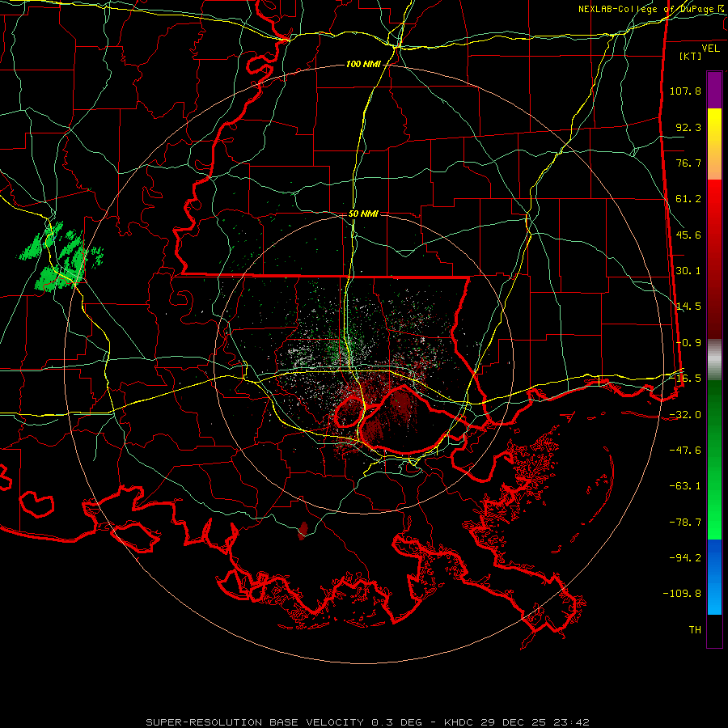Click the 107.8 velocity scale value
The width and height of the screenshot is (728, 728).
tap(685, 91)
